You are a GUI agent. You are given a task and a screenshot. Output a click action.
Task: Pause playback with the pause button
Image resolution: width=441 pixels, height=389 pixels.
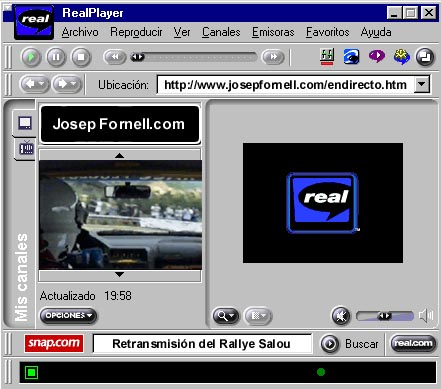[56, 57]
